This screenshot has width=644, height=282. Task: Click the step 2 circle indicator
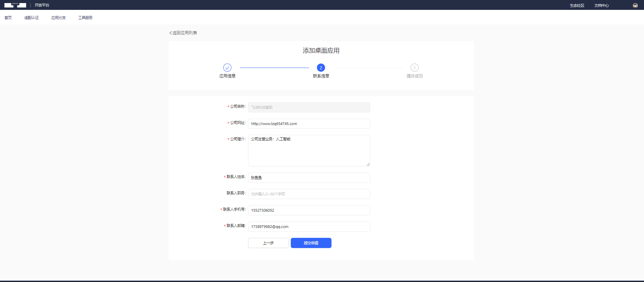321,68
